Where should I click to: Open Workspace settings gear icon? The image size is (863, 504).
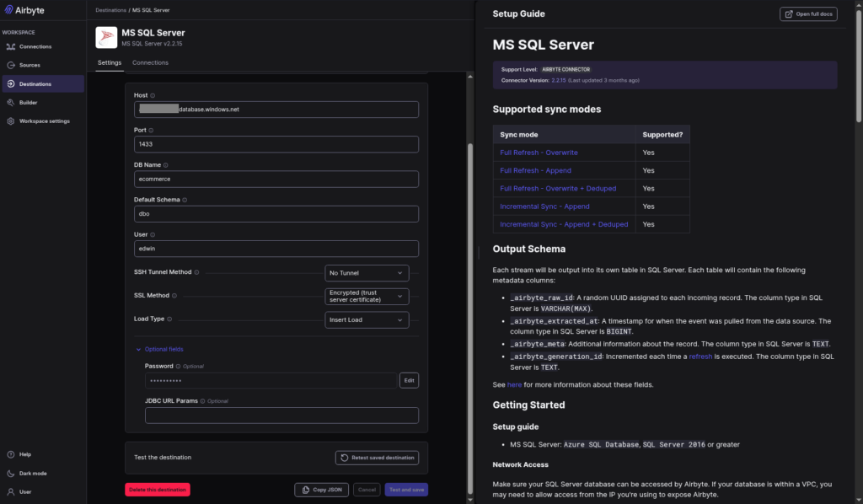10,121
